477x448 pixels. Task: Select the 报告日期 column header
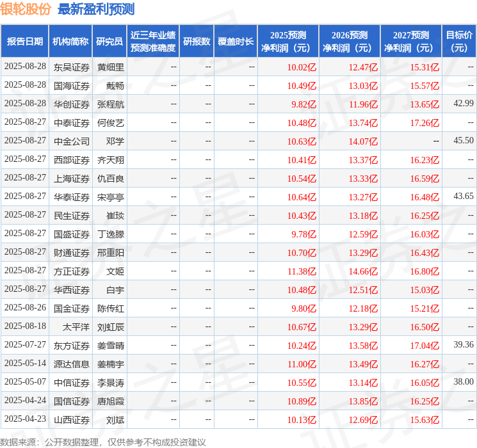coord(24,42)
